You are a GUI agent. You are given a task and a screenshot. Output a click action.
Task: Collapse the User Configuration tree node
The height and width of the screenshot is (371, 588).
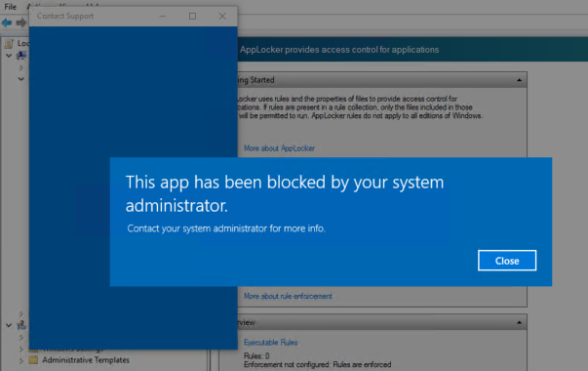click(x=9, y=325)
